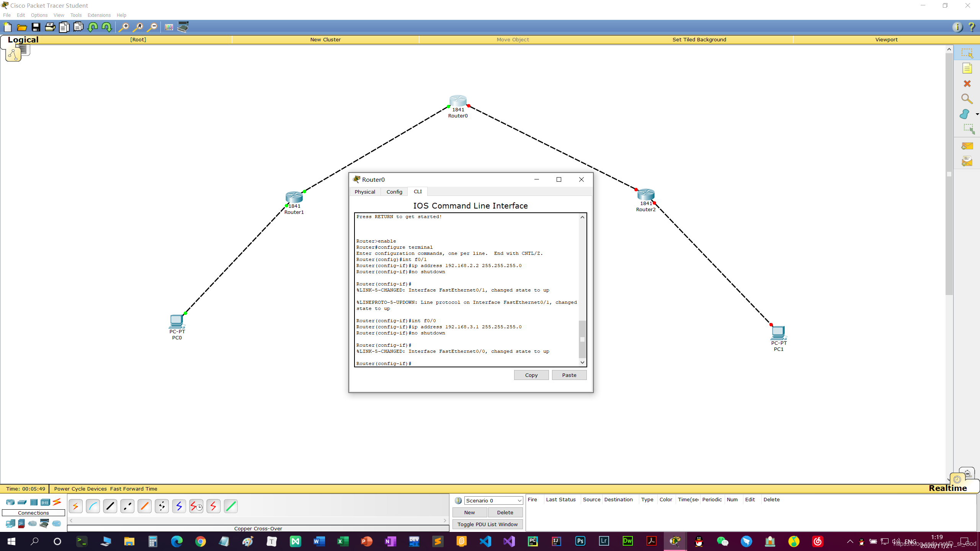Click Fast Forward Time
980x551 pixels.
click(134, 489)
